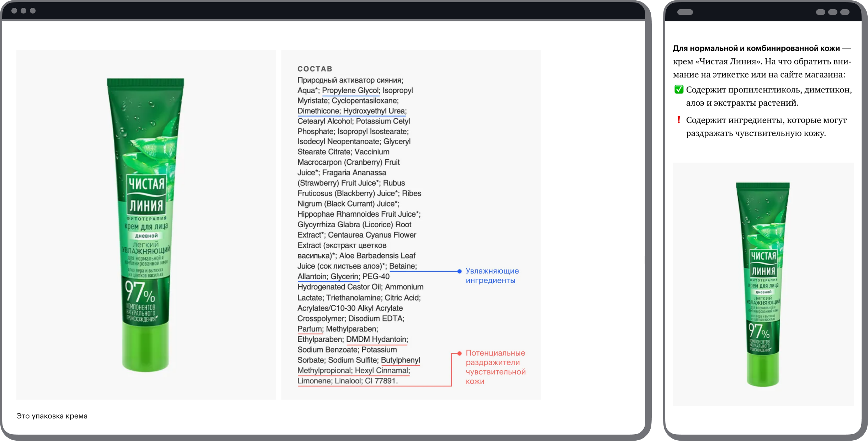The height and width of the screenshot is (441, 868).
Task: Click the underlined 'Limonene' ingredient
Action: pyautogui.click(x=314, y=381)
